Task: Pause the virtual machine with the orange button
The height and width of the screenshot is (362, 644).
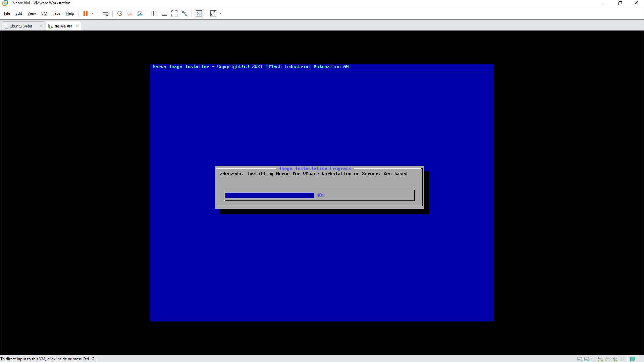Action: (x=86, y=13)
